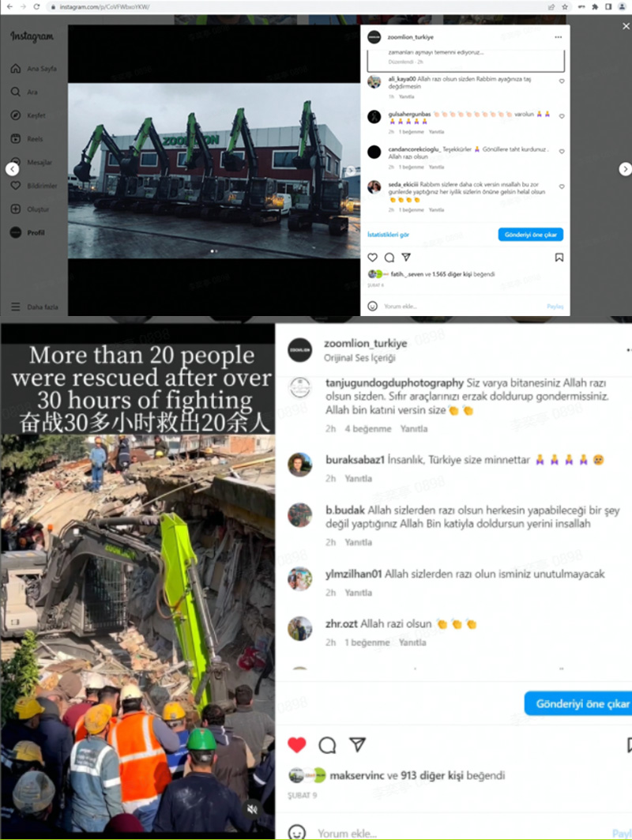Open the three-dots options menu of the post

558,37
